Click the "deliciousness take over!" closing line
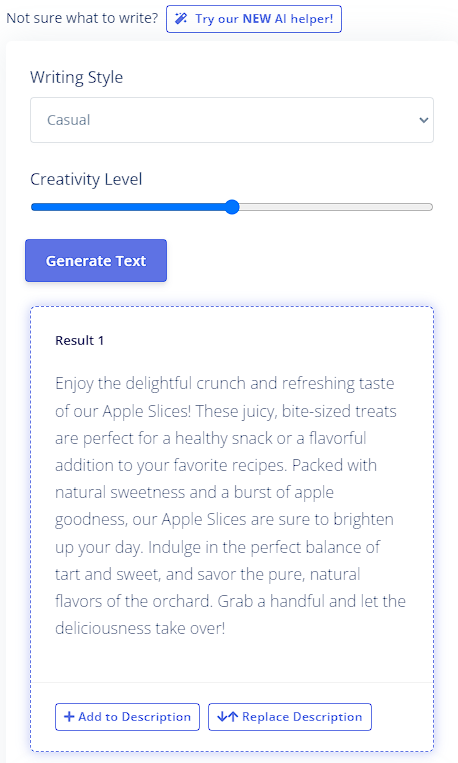Screen dimensions: 458x763 tap(140, 628)
